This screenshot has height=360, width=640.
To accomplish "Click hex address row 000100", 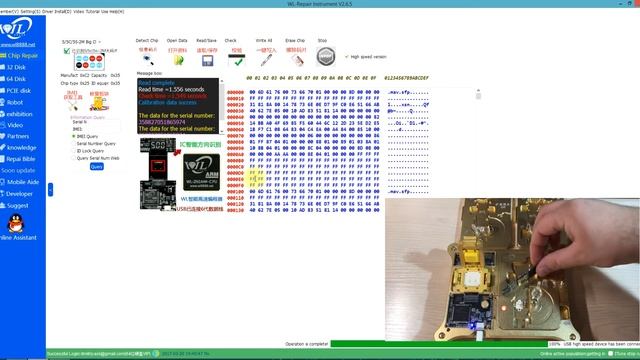I will click(236, 191).
